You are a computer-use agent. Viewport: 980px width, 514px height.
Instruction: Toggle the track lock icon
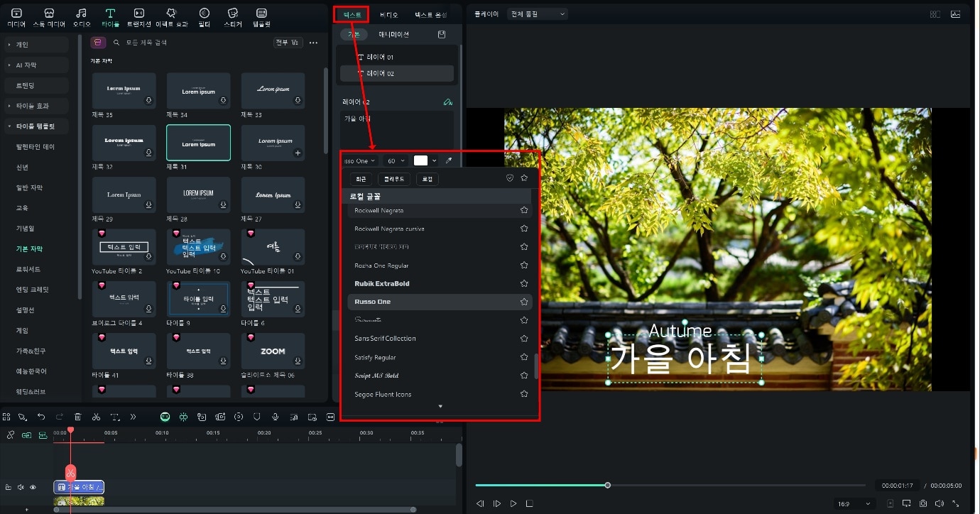(x=9, y=487)
